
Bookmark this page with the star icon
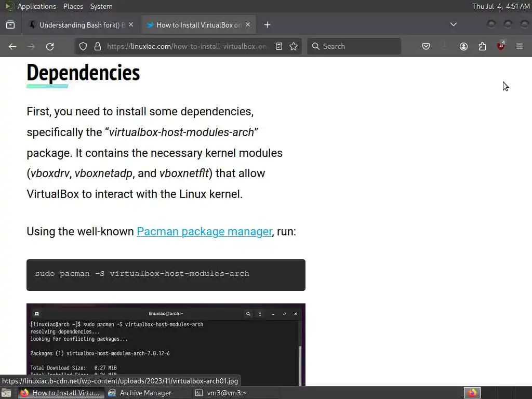click(294, 46)
